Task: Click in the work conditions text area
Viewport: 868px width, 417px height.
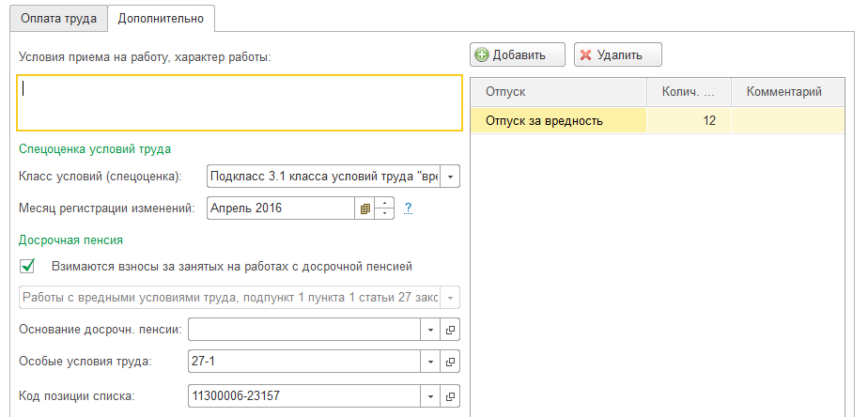Action: pyautogui.click(x=240, y=101)
